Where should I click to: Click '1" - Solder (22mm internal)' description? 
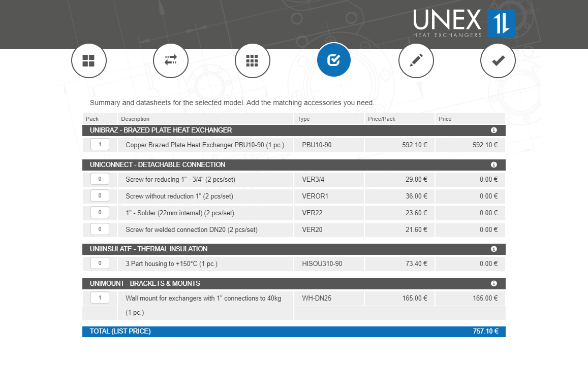click(x=180, y=213)
